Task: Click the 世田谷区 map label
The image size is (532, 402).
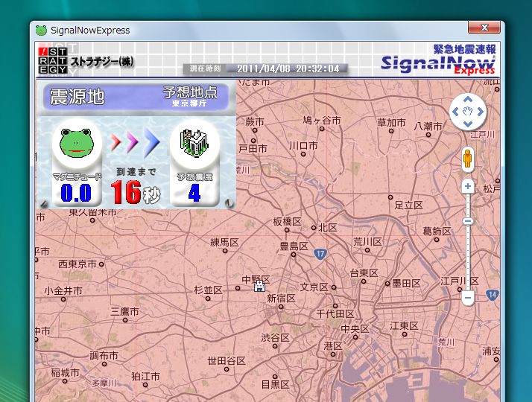Action: click(x=227, y=360)
